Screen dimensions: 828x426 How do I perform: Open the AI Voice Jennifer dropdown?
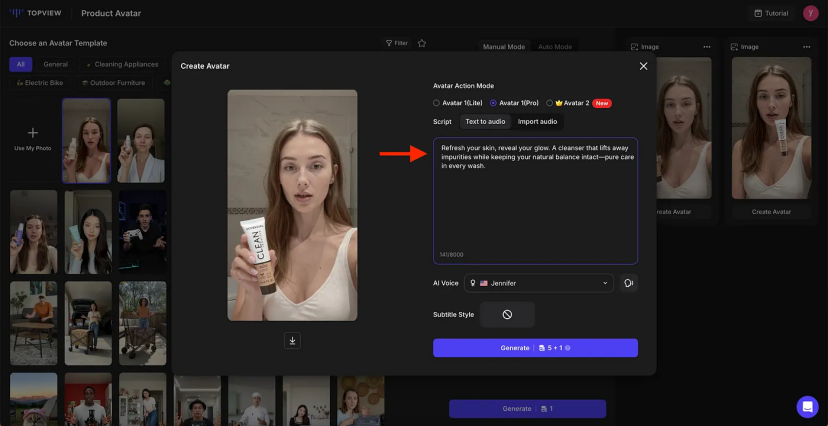pos(539,283)
